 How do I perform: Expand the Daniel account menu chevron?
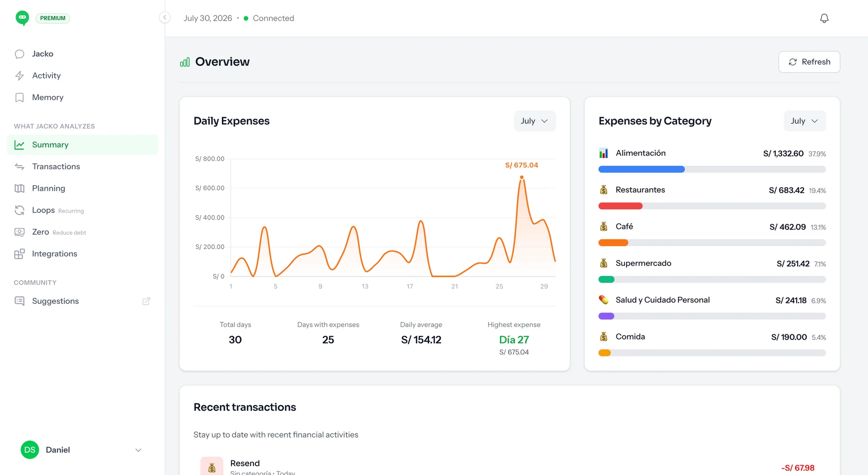pos(138,450)
